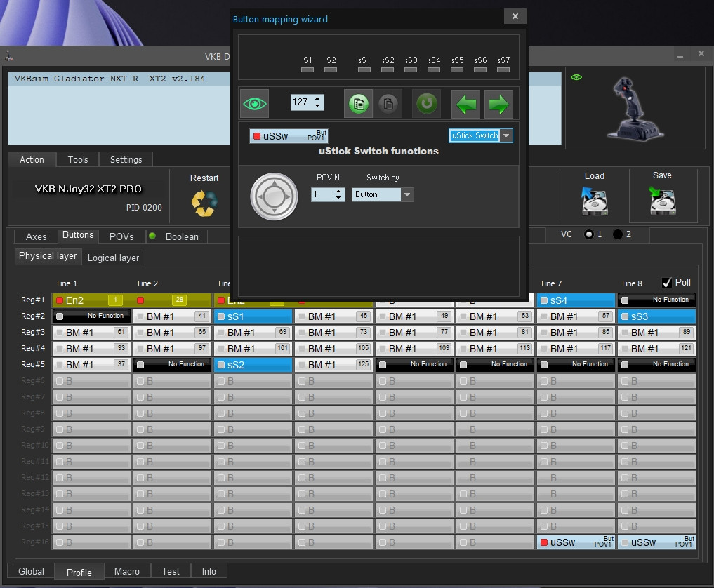714x588 pixels.
Task: Click the button number field showing 127
Action: point(301,102)
